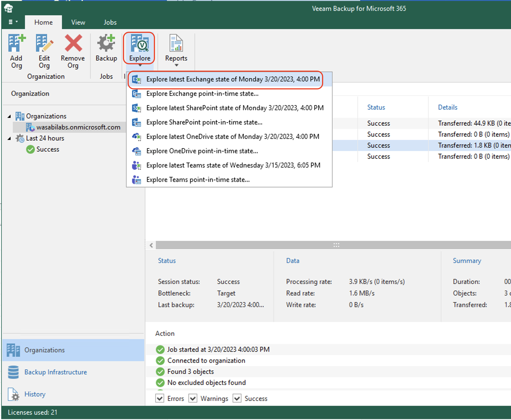The image size is (511, 420).
Task: Click OneDrive cloud icon beside latest OneDrive state
Action: [x=136, y=137]
